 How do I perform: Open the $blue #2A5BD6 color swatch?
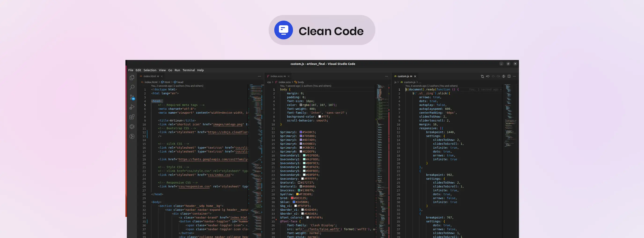tap(294, 202)
